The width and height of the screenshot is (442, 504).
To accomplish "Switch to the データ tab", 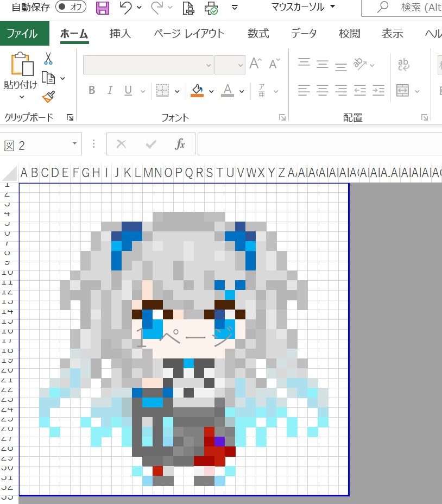I will click(x=304, y=34).
